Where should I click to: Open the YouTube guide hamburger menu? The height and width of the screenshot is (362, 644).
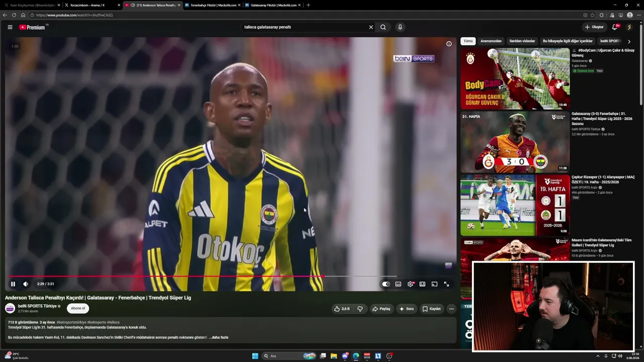pos(10,27)
